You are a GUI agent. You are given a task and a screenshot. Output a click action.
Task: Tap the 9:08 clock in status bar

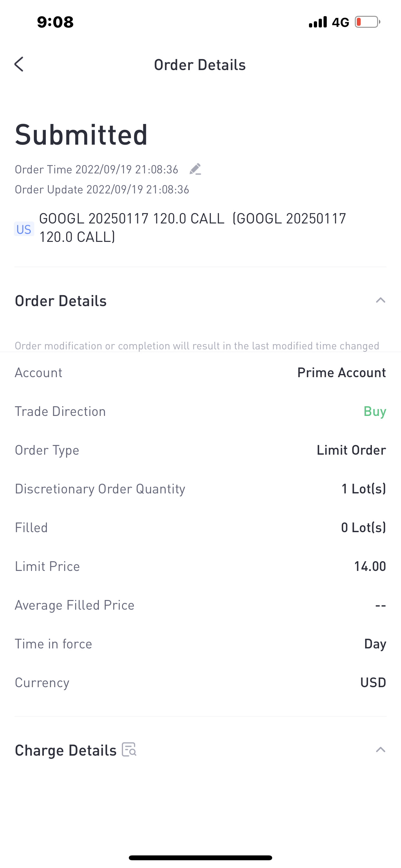(55, 22)
